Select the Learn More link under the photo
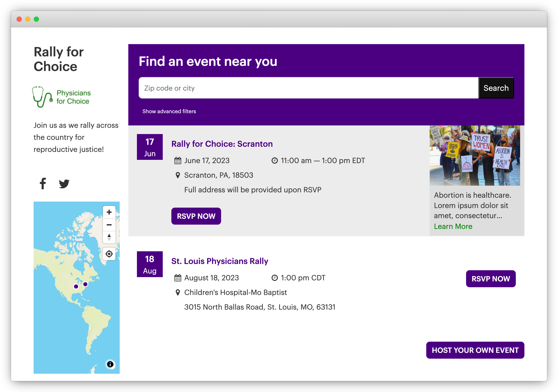Image resolution: width=558 pixels, height=392 pixels. 453,226
